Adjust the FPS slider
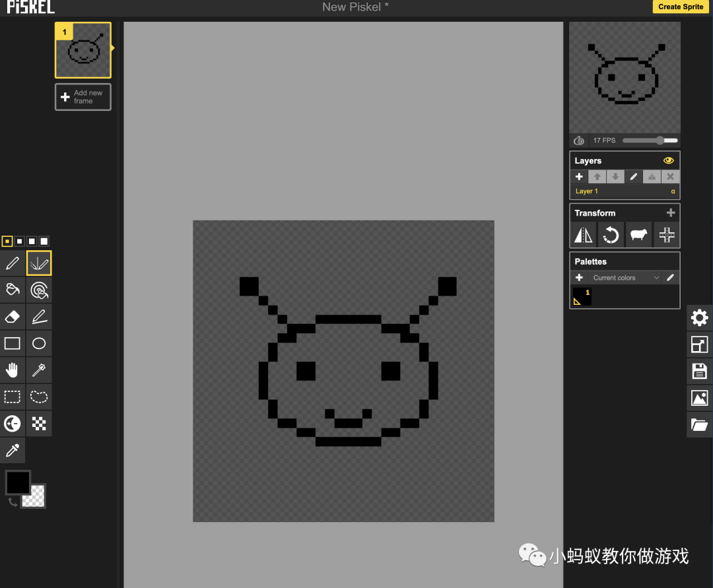713x588 pixels. (650, 141)
